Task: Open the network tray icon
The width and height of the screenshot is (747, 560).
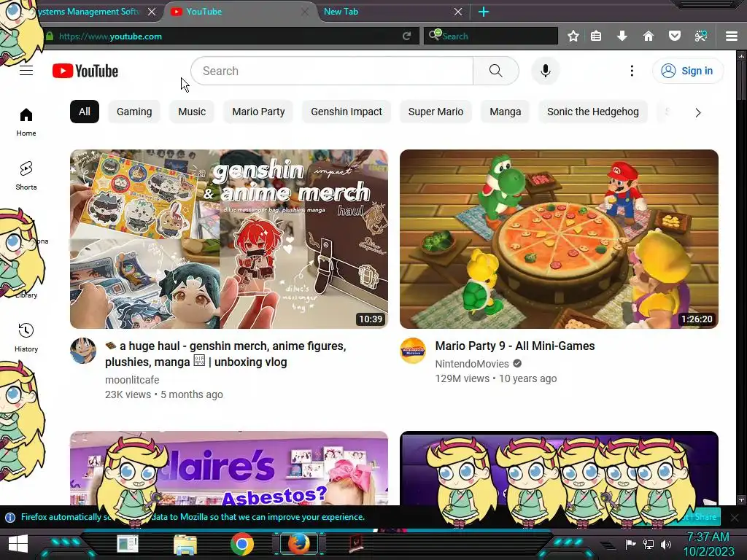Action: [649, 544]
